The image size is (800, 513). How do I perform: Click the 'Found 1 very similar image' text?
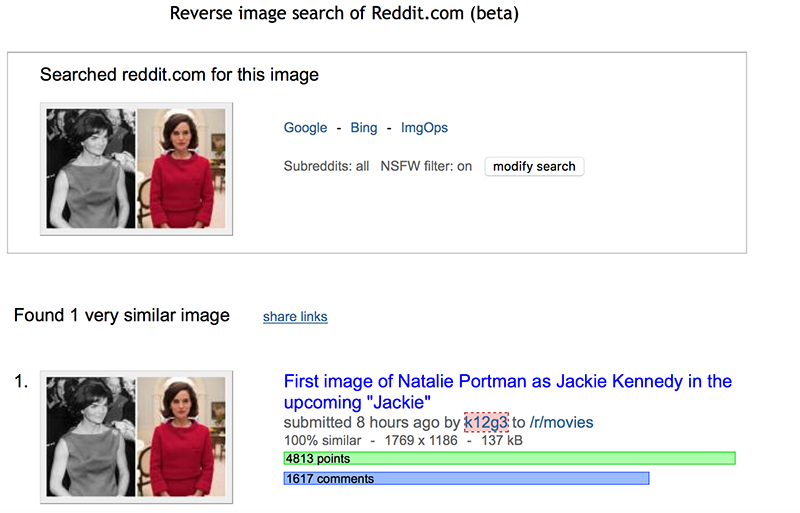click(x=121, y=316)
